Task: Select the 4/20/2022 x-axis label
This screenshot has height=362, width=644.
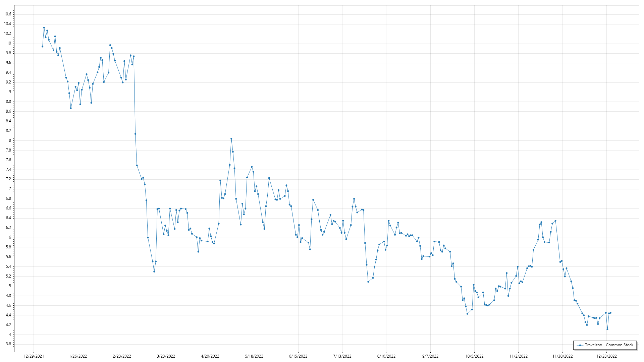Action: point(210,356)
